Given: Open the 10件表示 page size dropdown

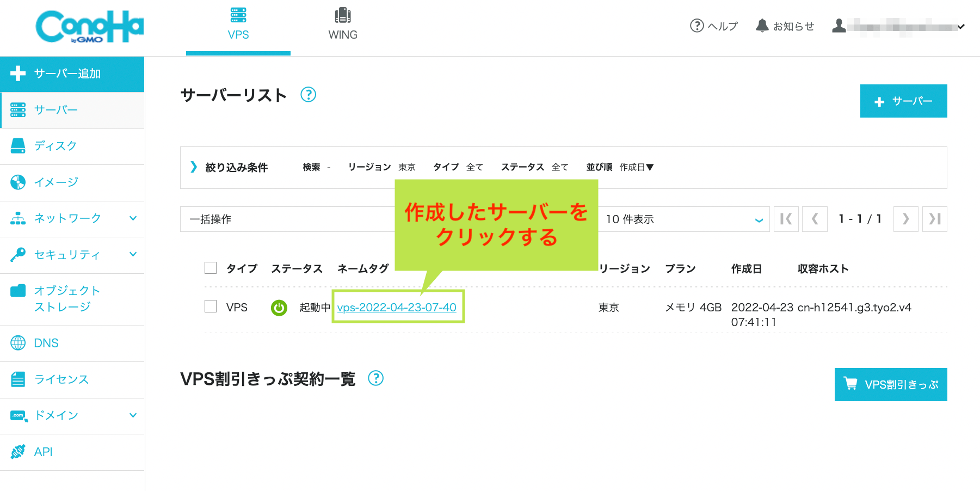Looking at the screenshot, I should coord(683,219).
